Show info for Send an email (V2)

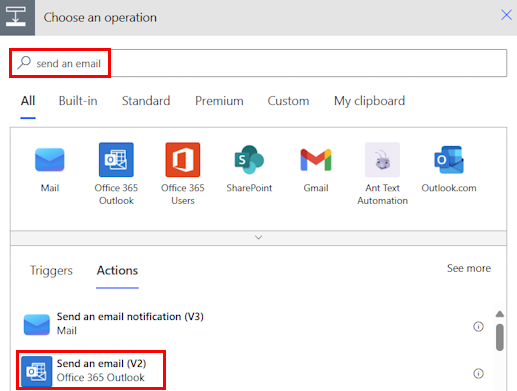(478, 373)
